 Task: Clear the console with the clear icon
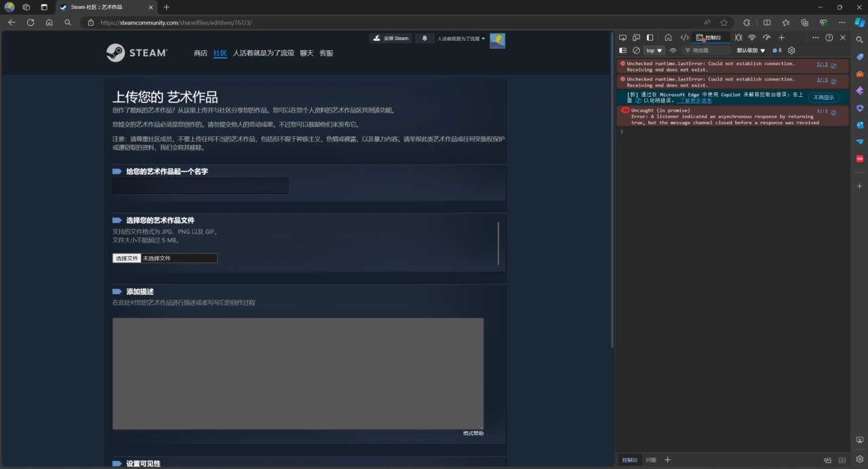[636, 50]
